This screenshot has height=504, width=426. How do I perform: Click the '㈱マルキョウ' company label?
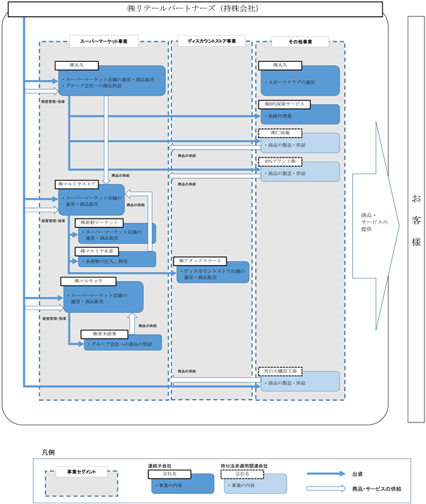pyautogui.click(x=89, y=281)
